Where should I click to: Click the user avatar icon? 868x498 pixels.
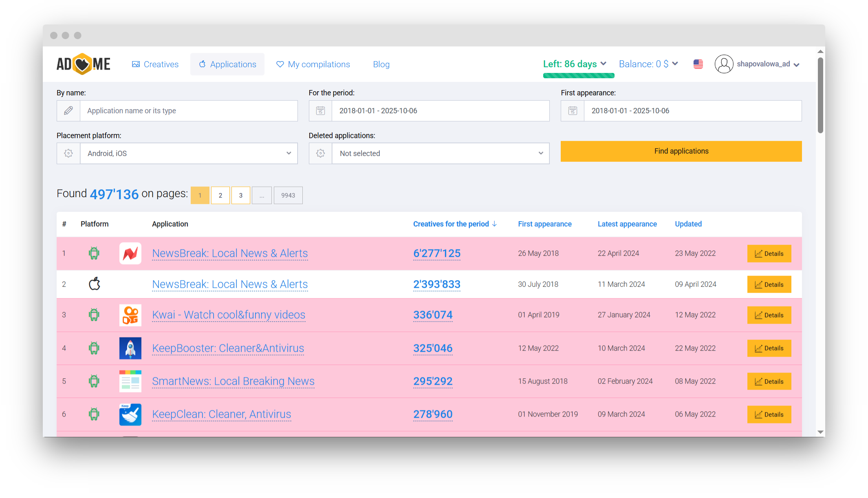(724, 64)
